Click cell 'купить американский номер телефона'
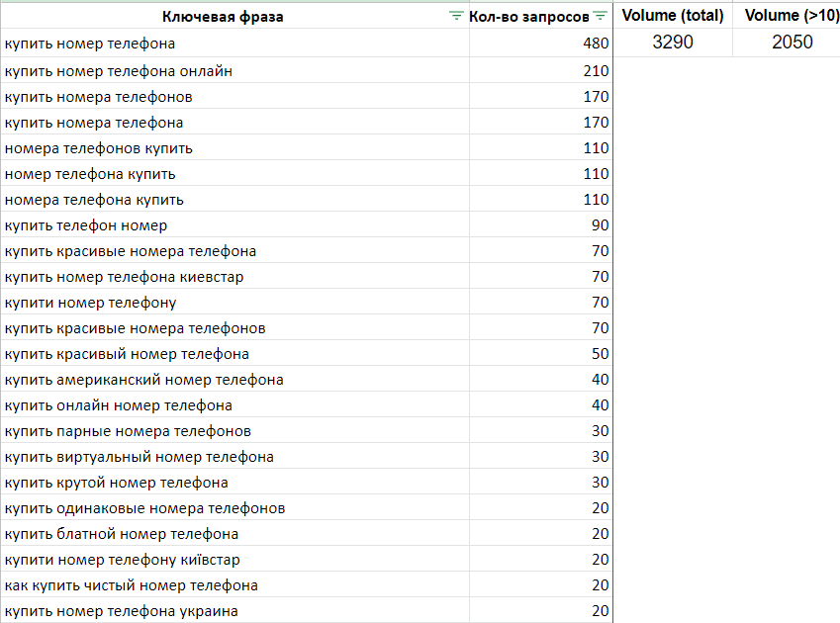This screenshot has width=840, height=623. click(144, 380)
